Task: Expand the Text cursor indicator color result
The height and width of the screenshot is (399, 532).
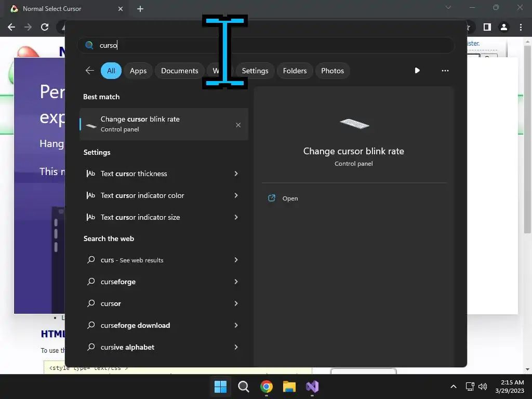Action: tap(236, 195)
